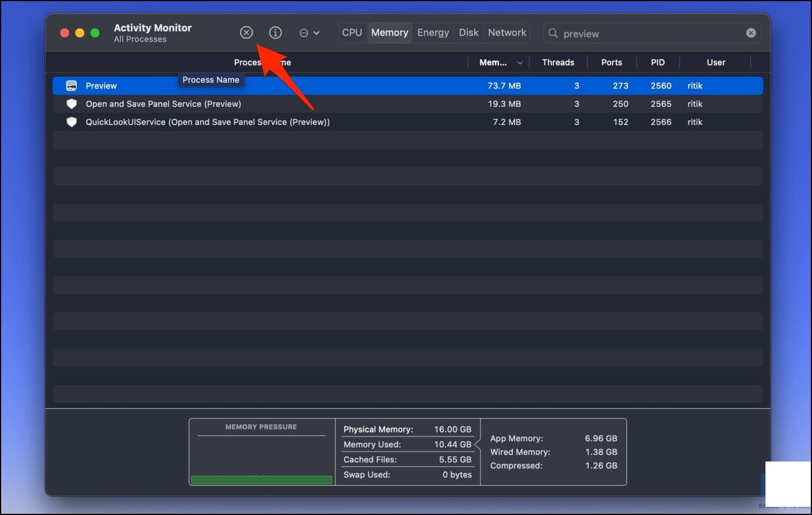Click PID value 2566
The width and height of the screenshot is (812, 515).
coord(661,122)
